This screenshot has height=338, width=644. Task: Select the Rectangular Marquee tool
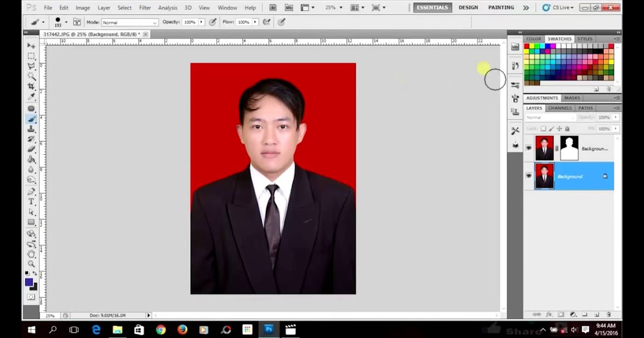[31, 56]
